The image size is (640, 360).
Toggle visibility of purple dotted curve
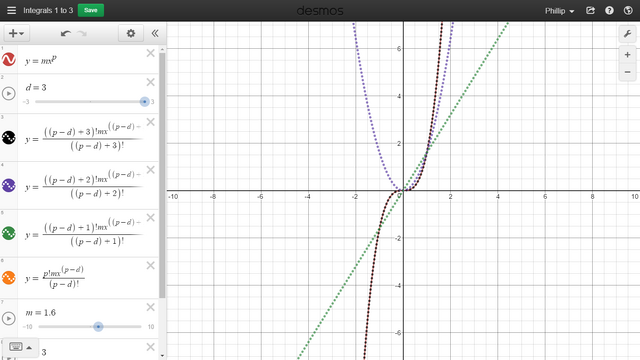[x=9, y=185]
